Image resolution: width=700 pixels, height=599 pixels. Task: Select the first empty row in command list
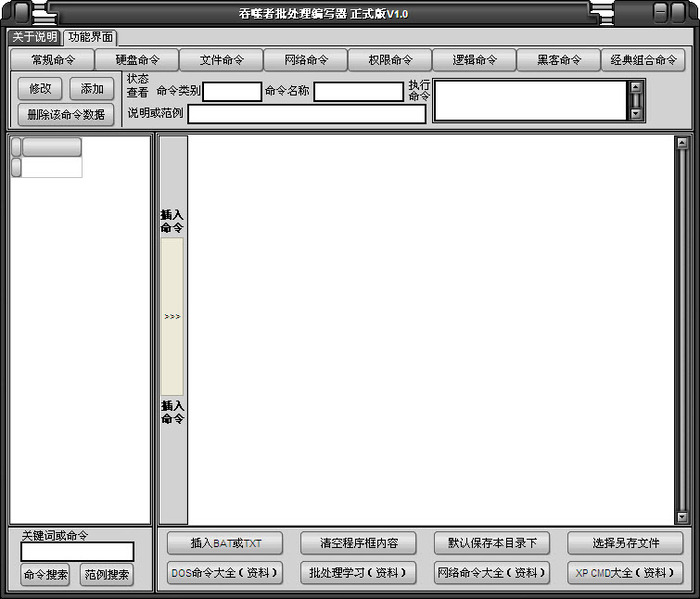click(x=51, y=167)
